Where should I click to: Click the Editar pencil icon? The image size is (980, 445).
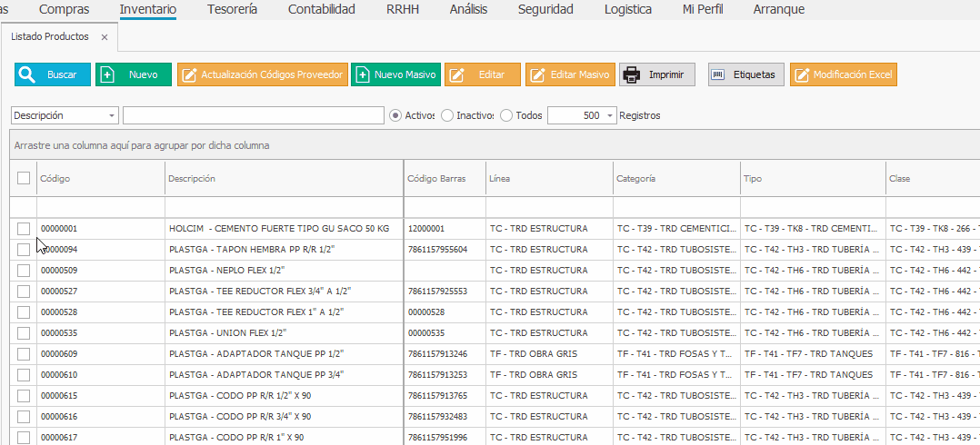point(457,74)
